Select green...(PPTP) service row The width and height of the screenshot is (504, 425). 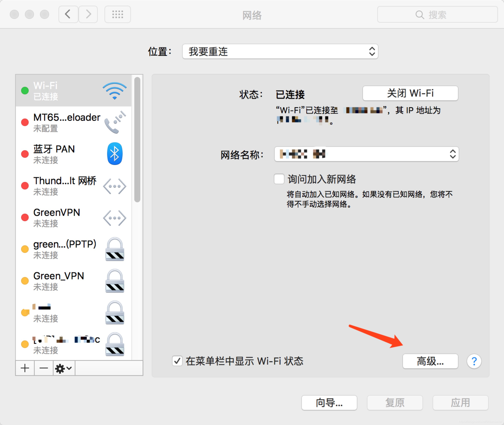tap(74, 249)
